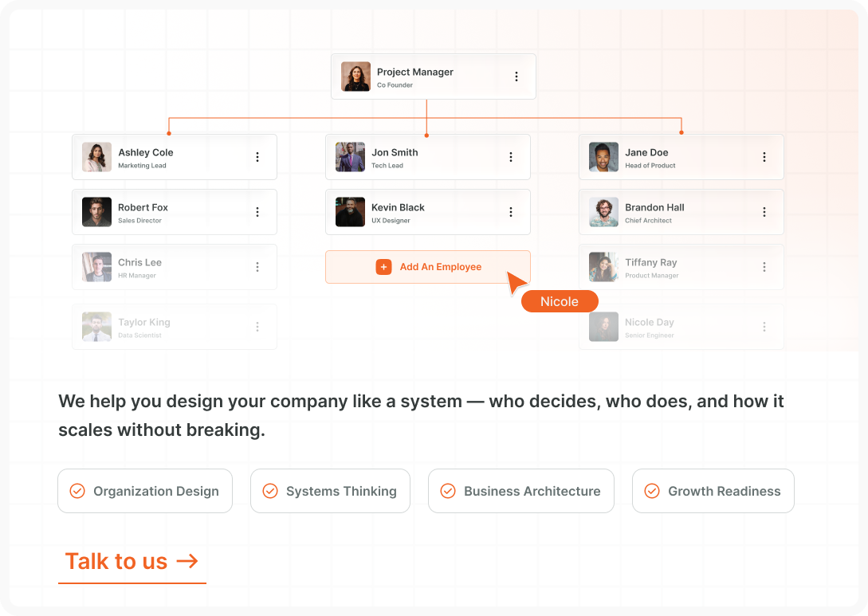The image size is (868, 616).
Task: Toggle the Organization Design checkmark
Action: pos(77,491)
